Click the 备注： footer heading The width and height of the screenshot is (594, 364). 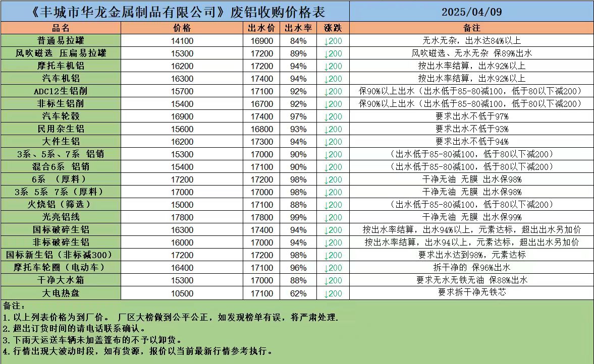(14, 306)
